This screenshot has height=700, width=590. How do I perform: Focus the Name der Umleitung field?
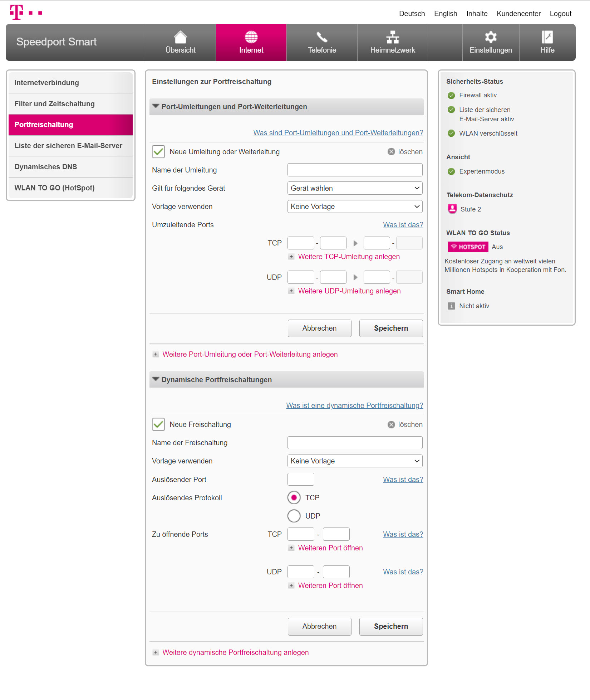(x=355, y=170)
